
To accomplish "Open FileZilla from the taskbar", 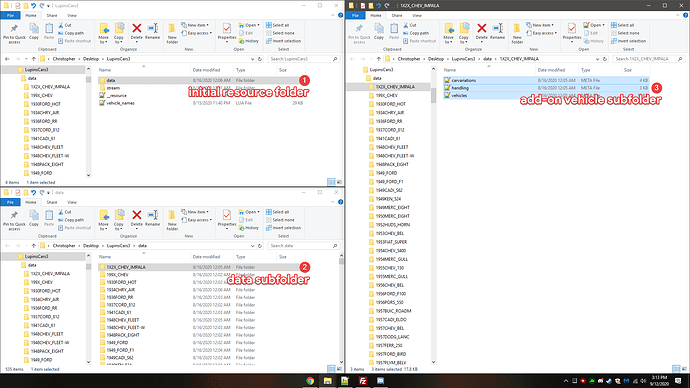I will point(363,381).
